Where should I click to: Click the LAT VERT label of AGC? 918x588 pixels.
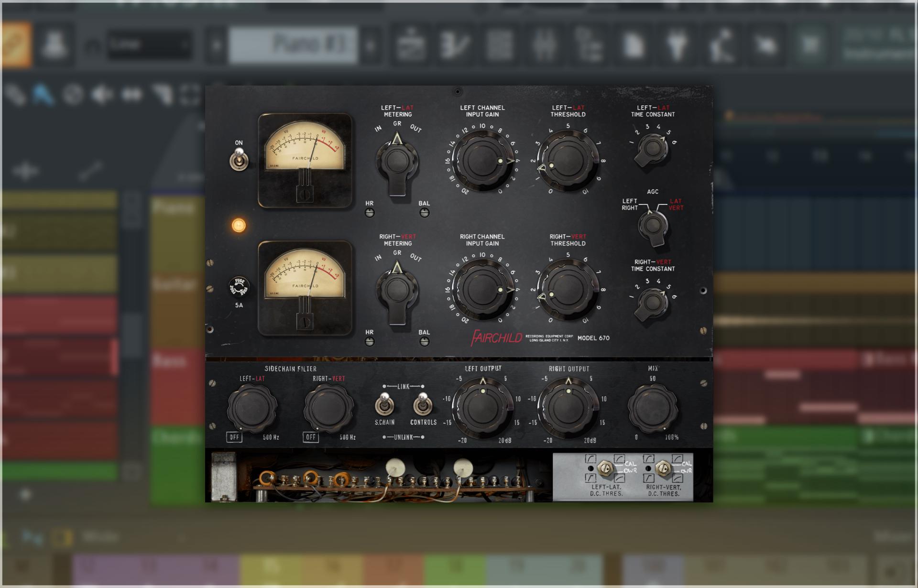click(676, 205)
